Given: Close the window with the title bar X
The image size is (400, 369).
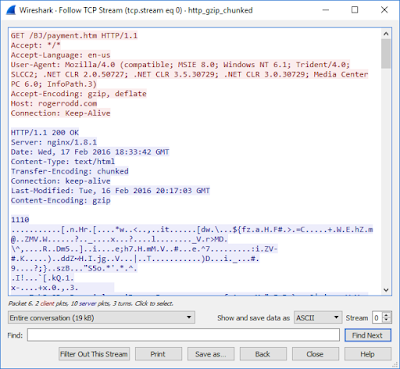Looking at the screenshot, I should [384, 10].
